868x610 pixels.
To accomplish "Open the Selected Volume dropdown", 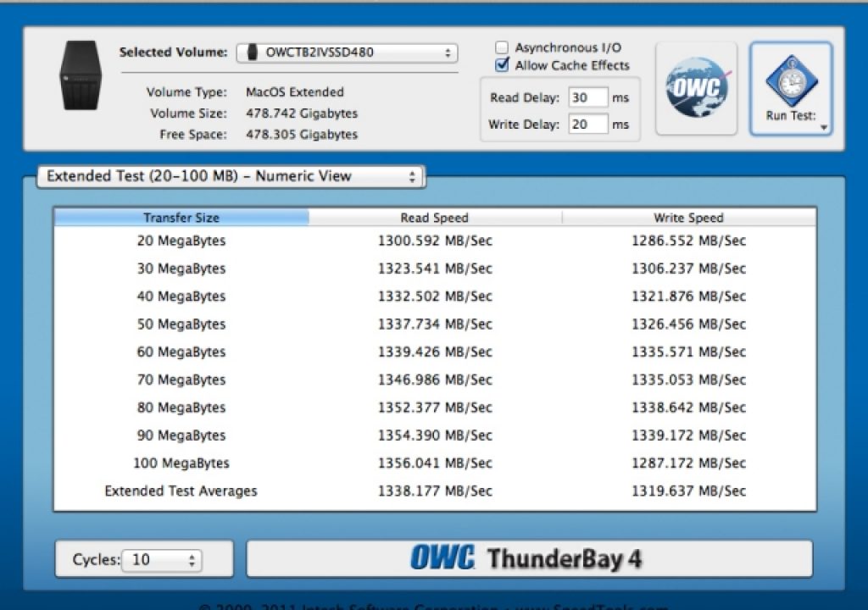I will point(347,53).
